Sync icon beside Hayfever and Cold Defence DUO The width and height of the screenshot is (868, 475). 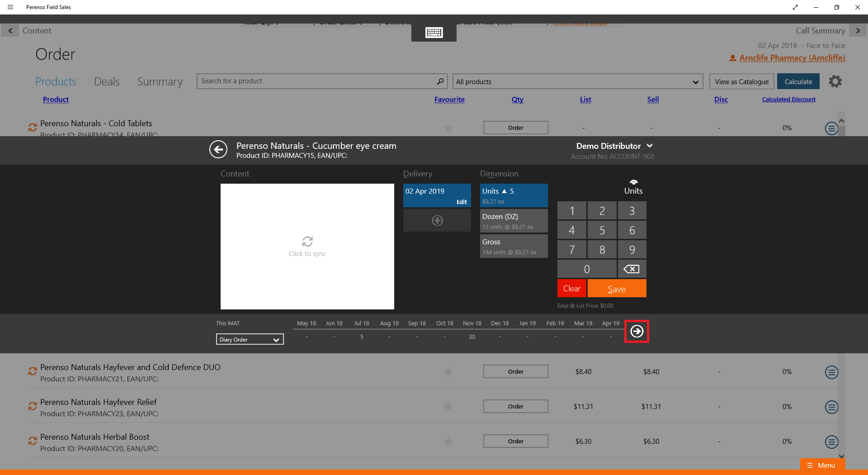coord(33,371)
